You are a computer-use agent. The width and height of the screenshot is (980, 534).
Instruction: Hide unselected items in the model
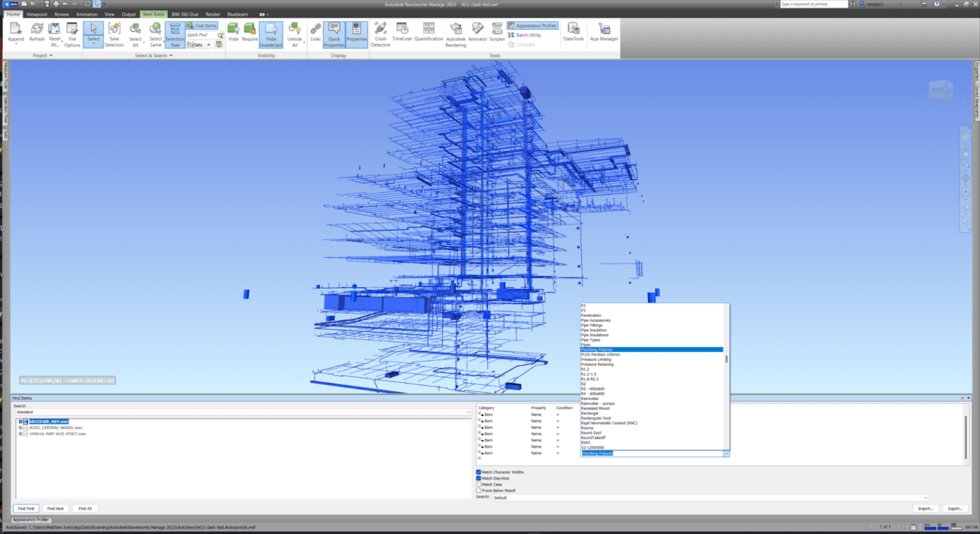coord(271,35)
